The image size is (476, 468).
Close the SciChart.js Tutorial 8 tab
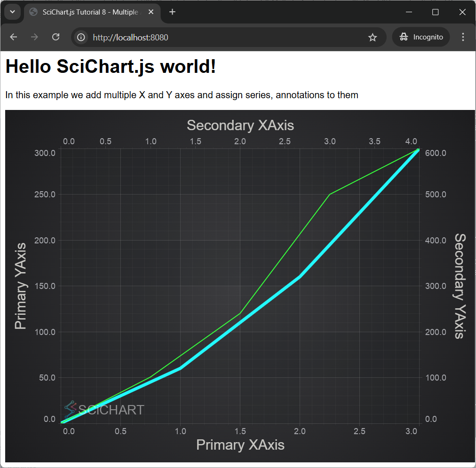click(151, 12)
